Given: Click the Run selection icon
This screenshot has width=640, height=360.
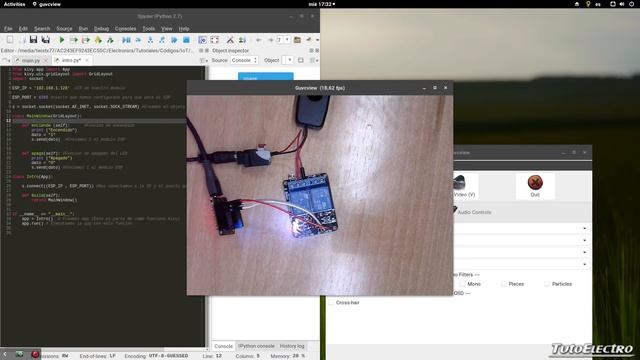Looking at the screenshot, I should click(x=98, y=40).
